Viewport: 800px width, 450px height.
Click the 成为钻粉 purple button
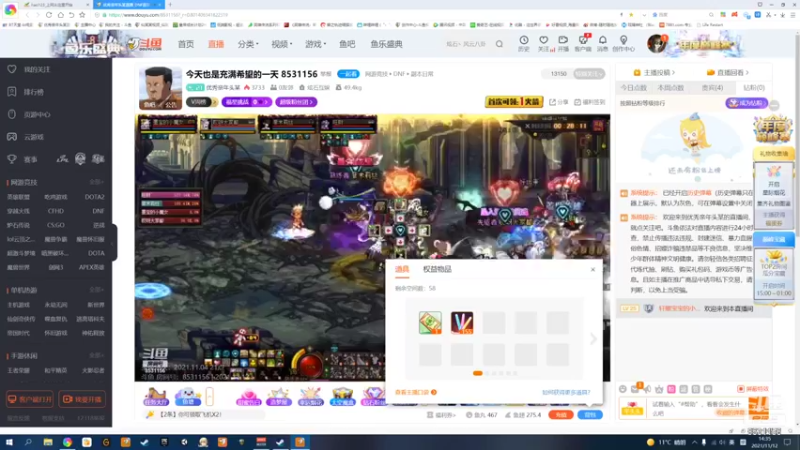746,103
